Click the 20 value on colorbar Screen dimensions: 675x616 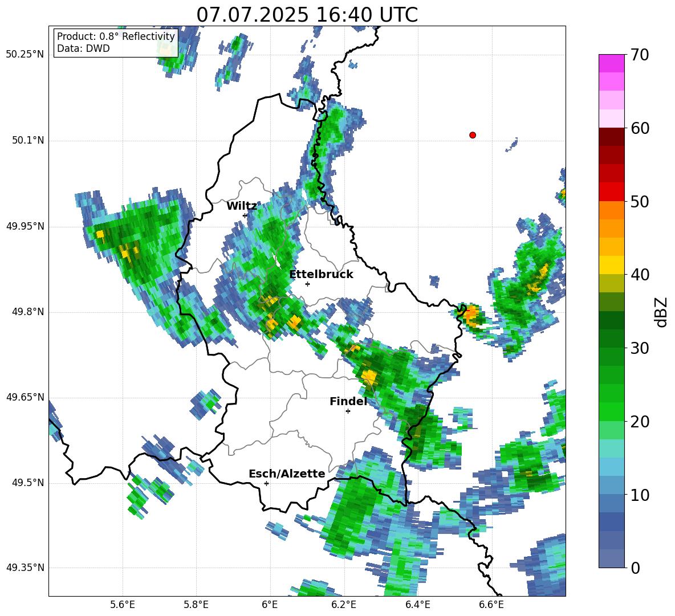point(640,421)
